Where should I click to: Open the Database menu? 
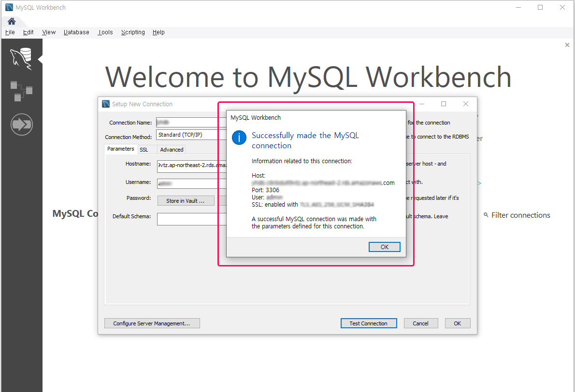76,32
